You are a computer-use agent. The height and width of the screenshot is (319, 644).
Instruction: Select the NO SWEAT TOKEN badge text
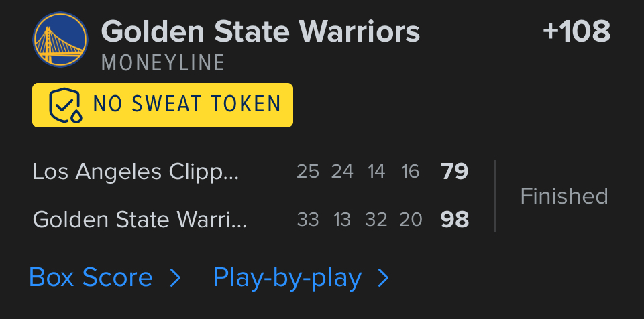click(x=186, y=104)
